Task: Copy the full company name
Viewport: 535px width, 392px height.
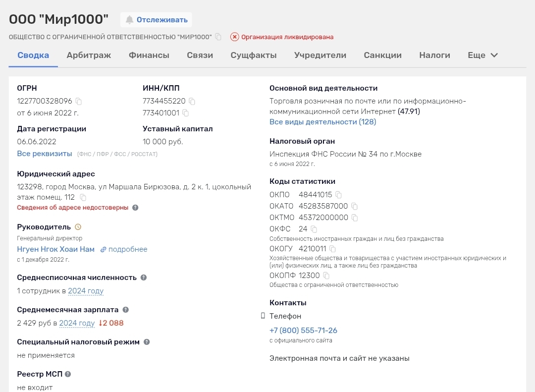Action: tap(218, 37)
